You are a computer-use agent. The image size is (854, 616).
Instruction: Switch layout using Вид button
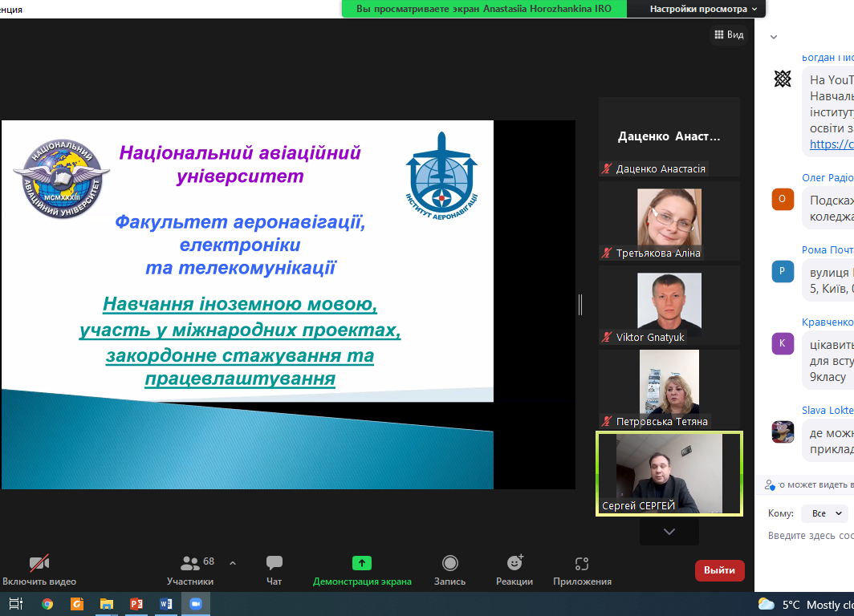729,34
